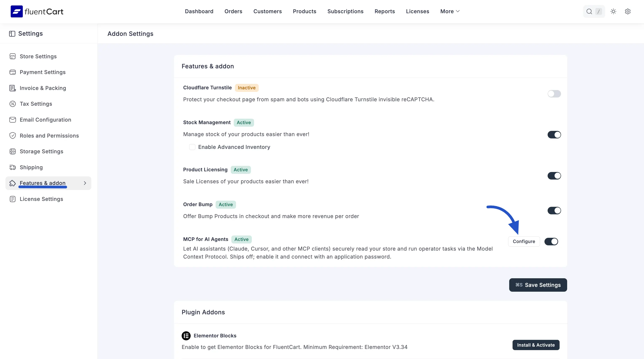644x359 pixels.
Task: Switch to the Products menu
Action: point(304,12)
